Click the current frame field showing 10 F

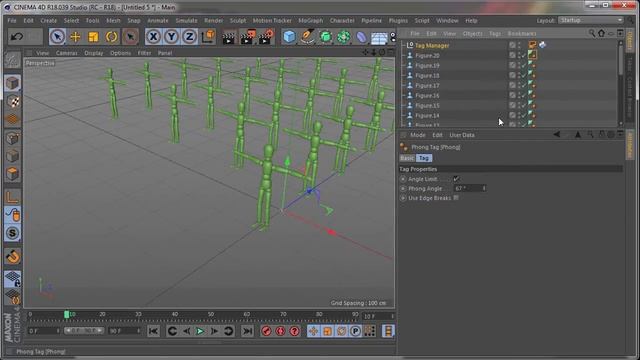378,316
